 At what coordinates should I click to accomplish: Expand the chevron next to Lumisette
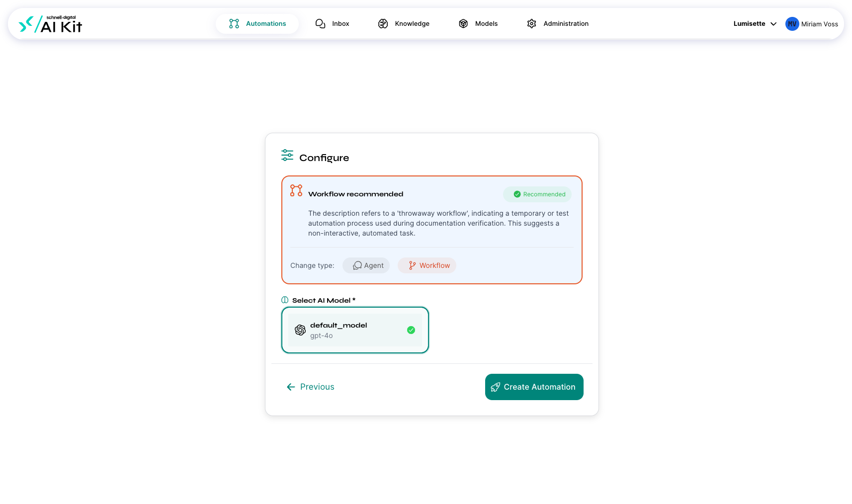click(x=773, y=24)
